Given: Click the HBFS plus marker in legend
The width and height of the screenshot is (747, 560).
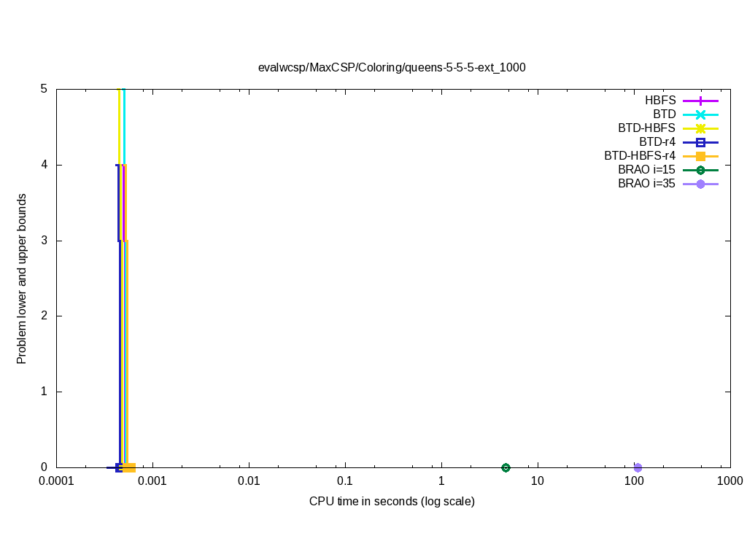Looking at the screenshot, I should tap(700, 101).
